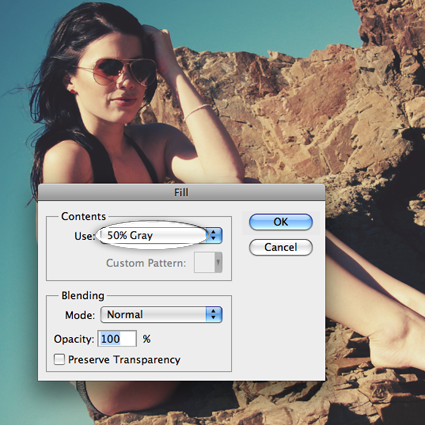Click the Opacity input field
This screenshot has width=425, height=425.
coord(117,339)
